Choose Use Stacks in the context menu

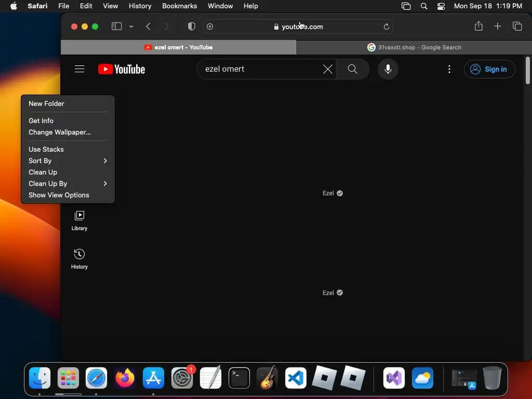pos(68,149)
